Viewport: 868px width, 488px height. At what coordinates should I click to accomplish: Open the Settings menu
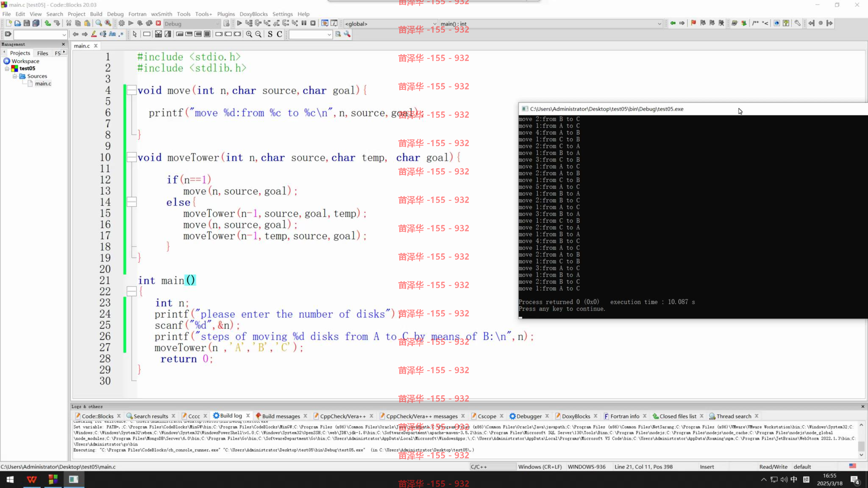click(282, 14)
